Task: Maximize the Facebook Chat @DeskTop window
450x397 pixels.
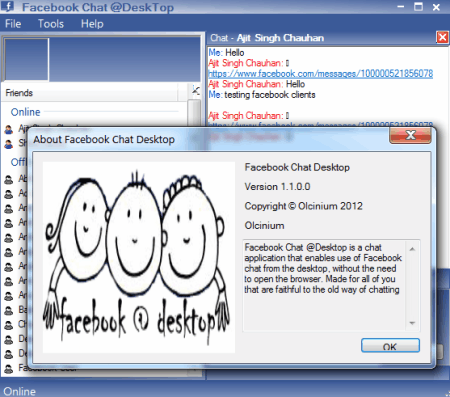Action: pyautogui.click(x=418, y=6)
